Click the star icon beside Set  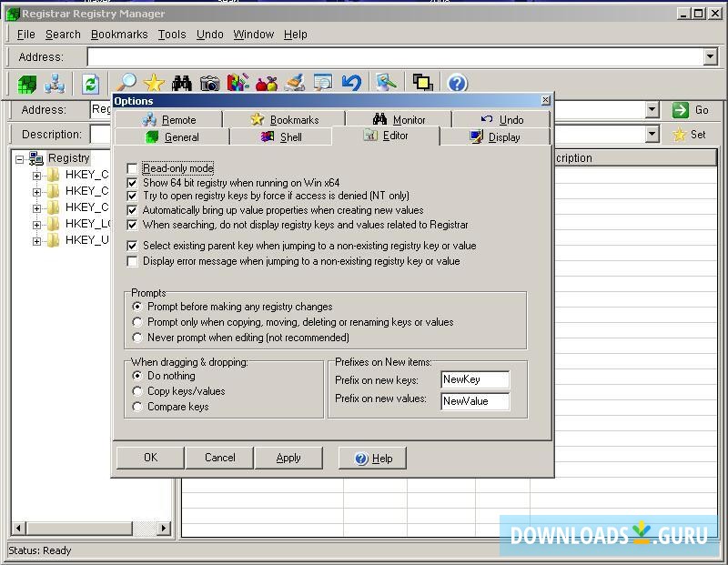point(679,135)
